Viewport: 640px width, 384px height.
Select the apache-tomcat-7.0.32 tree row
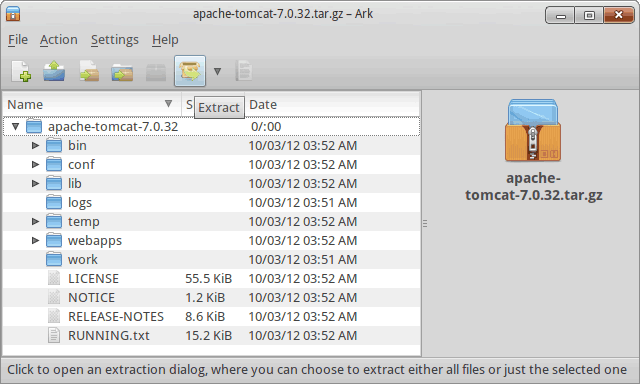click(x=211, y=126)
